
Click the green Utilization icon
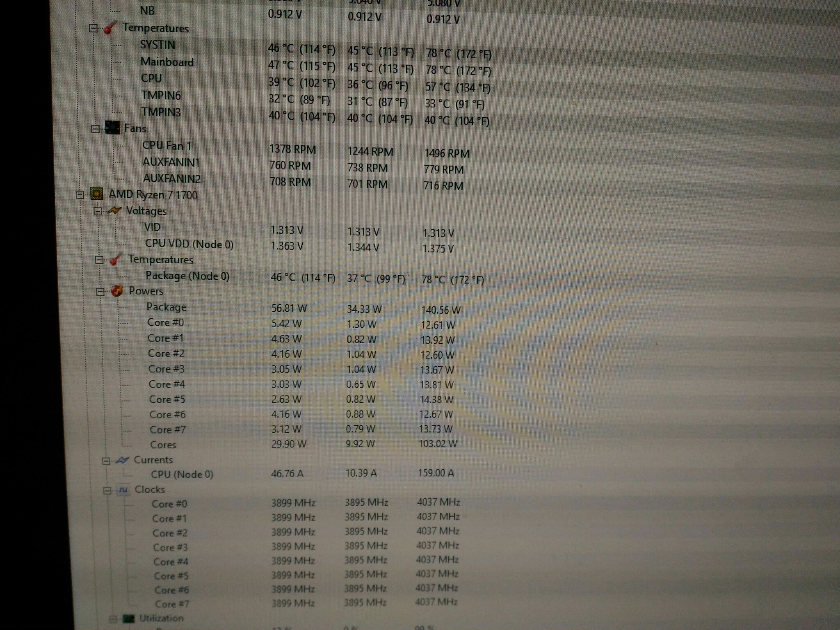(x=128, y=619)
